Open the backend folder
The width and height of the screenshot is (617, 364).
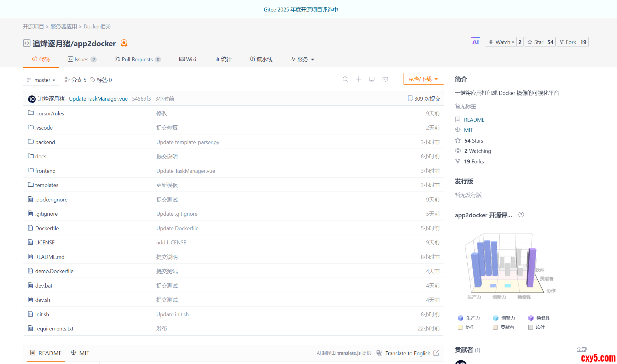click(45, 142)
